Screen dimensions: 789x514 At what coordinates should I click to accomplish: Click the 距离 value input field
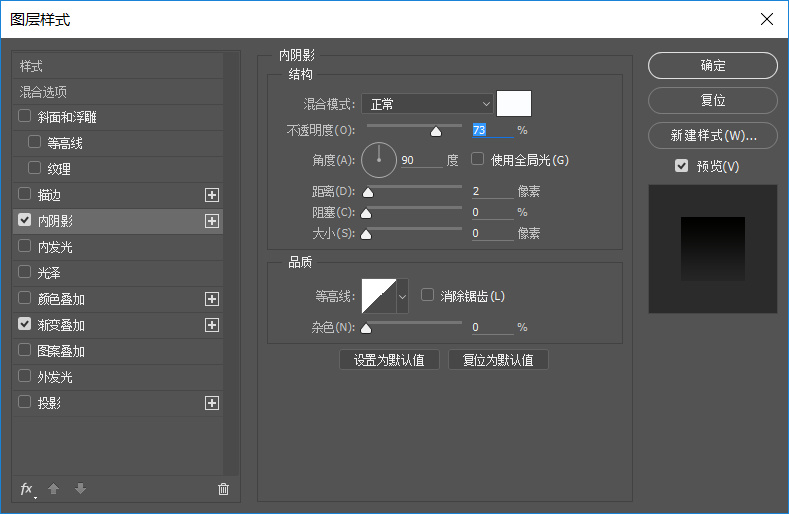click(491, 191)
